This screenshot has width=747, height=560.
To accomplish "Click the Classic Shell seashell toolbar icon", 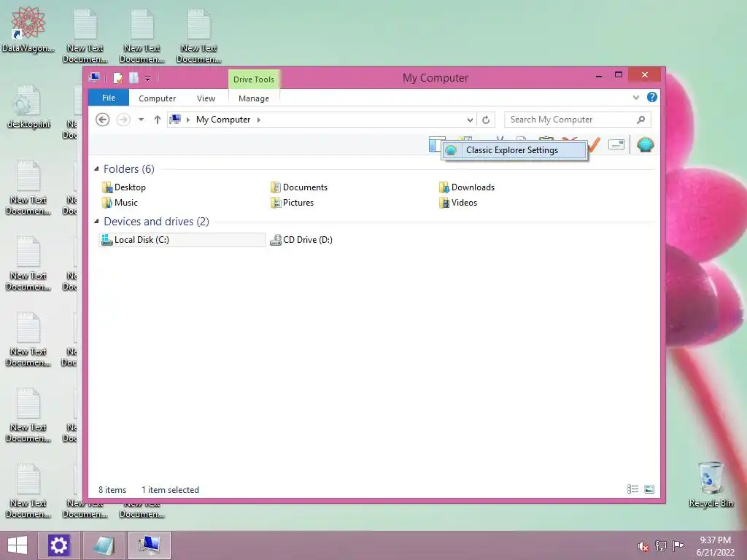I will click(x=645, y=144).
